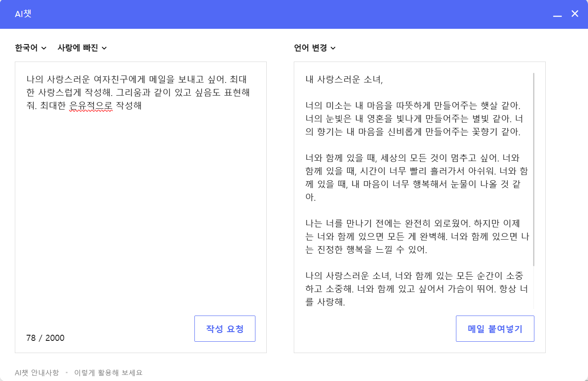The height and width of the screenshot is (381, 588).
Task: Click the chevron beside 사랑에 빠진
Action: [x=104, y=49]
